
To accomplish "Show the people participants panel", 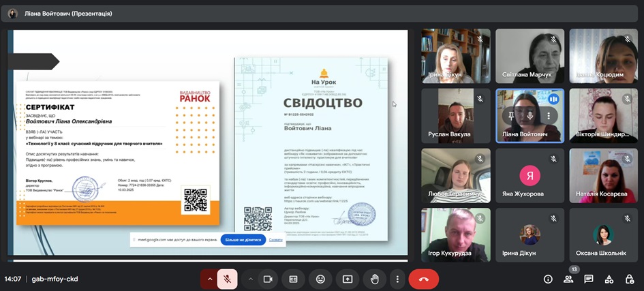I will (568, 279).
